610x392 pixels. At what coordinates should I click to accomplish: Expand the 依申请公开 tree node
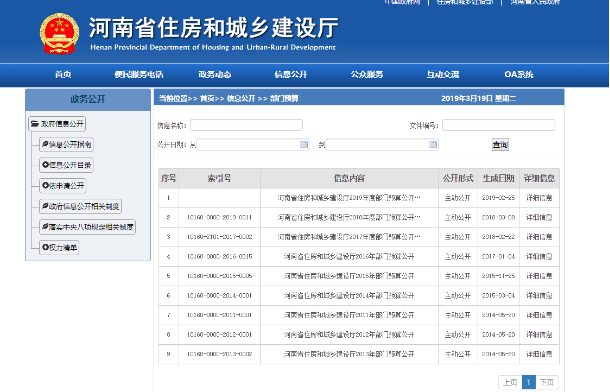pyautogui.click(x=45, y=186)
